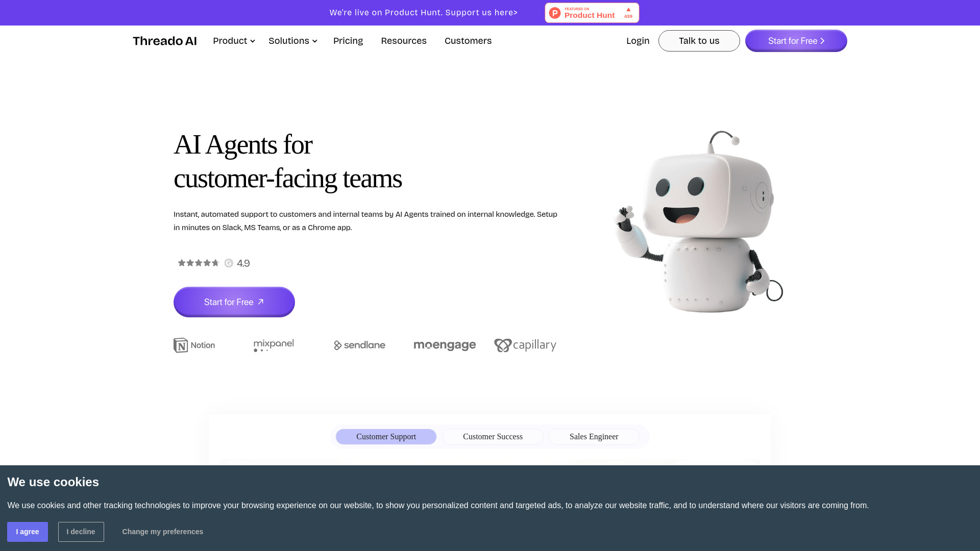Click the Start for Free hero button
The image size is (980, 551).
pos(234,302)
